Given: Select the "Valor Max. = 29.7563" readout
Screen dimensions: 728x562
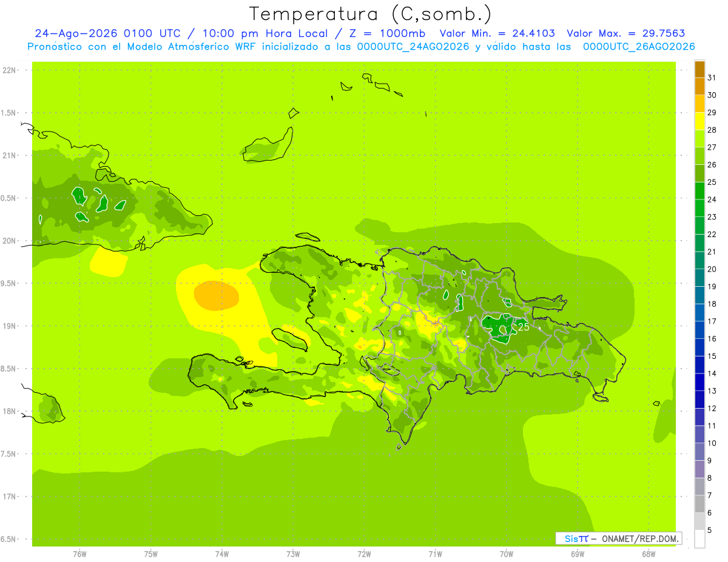Looking at the screenshot, I should (626, 33).
